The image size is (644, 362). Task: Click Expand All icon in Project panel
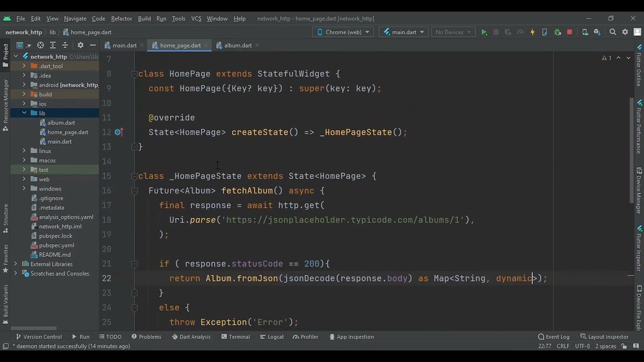point(53,45)
